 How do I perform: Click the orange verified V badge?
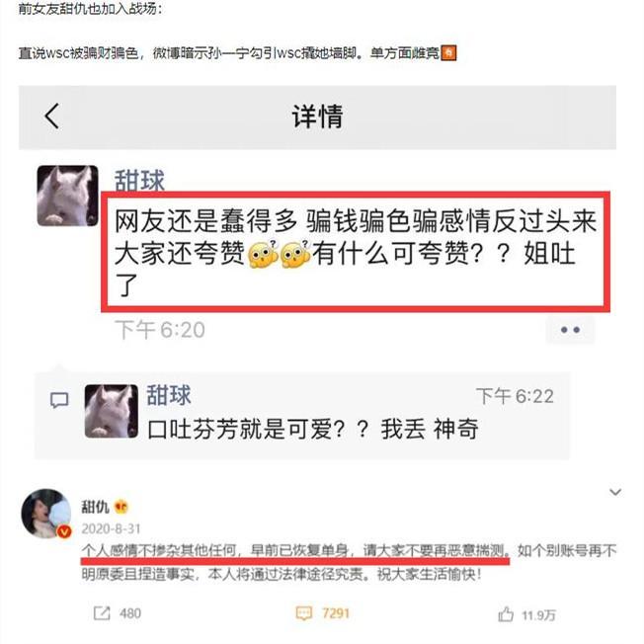tap(63, 531)
